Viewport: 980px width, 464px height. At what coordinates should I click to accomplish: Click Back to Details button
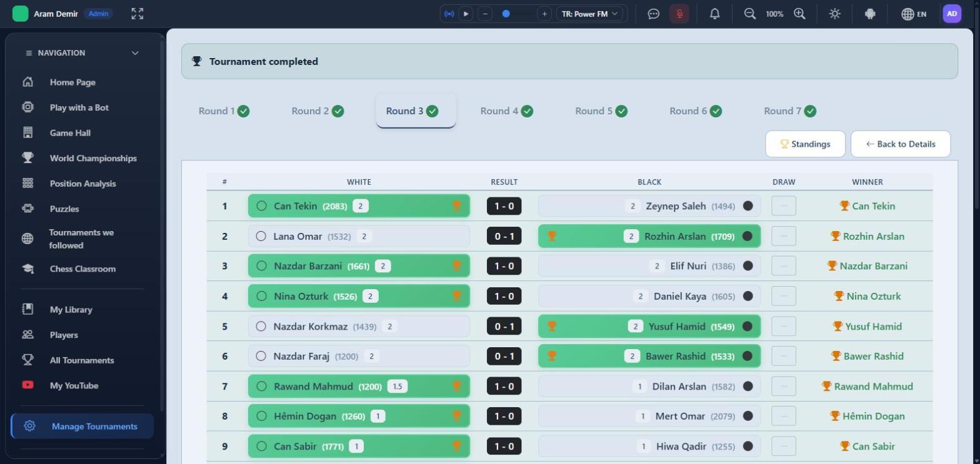[901, 144]
